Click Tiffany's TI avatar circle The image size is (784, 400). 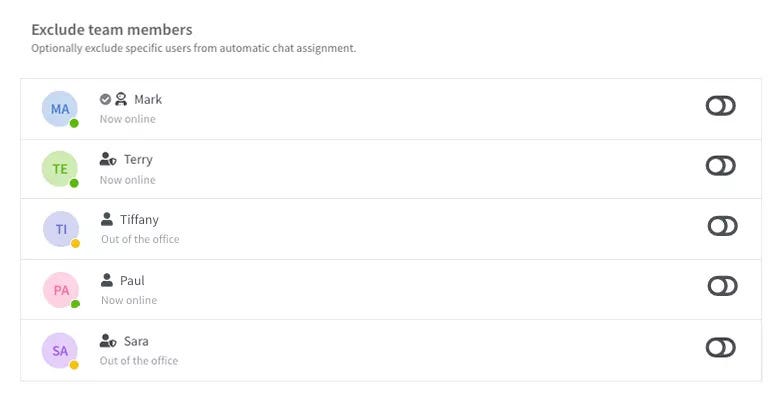tap(61, 229)
